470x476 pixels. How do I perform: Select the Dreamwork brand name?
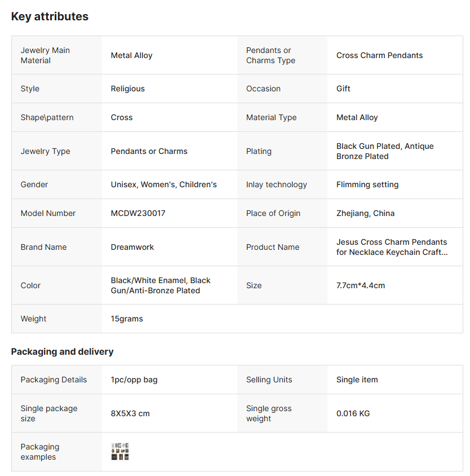click(x=132, y=247)
